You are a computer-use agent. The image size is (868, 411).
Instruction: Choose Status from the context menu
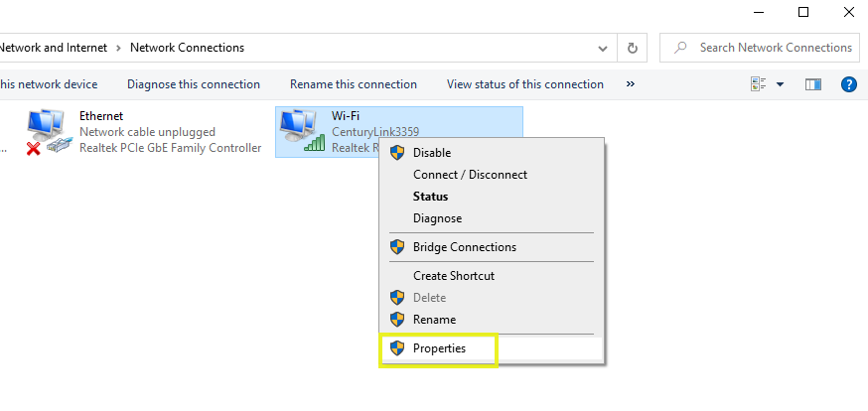coord(430,197)
